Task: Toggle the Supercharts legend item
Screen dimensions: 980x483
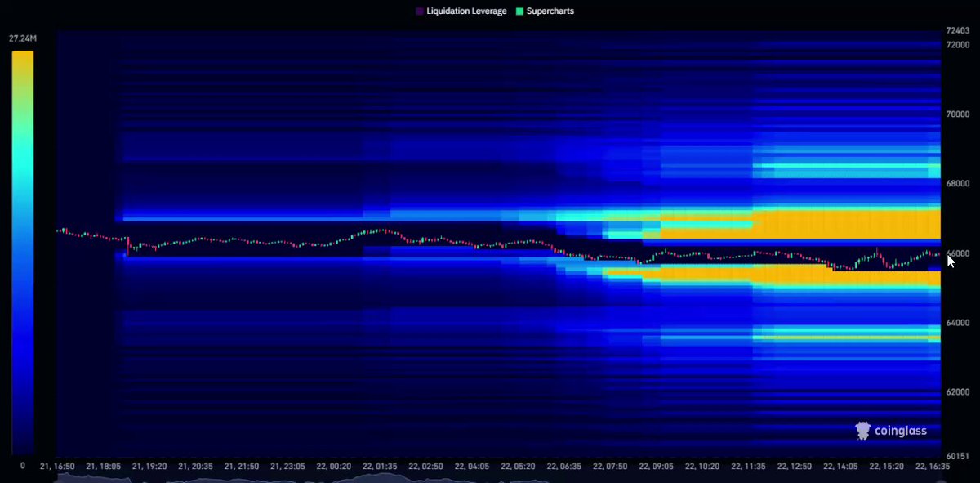Action: point(543,11)
